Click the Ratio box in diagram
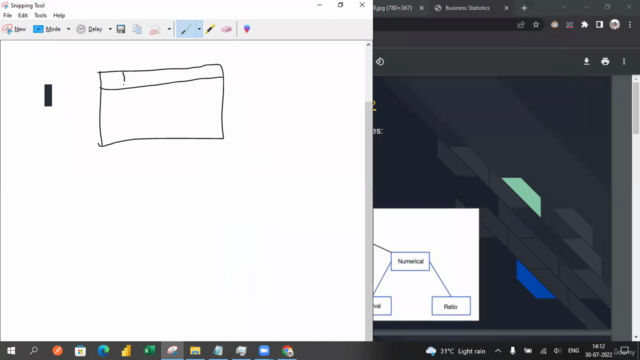The width and height of the screenshot is (640, 360). coord(451,306)
